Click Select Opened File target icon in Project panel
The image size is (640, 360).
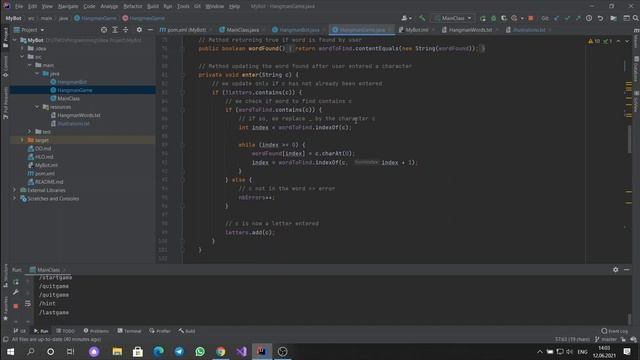(104, 30)
